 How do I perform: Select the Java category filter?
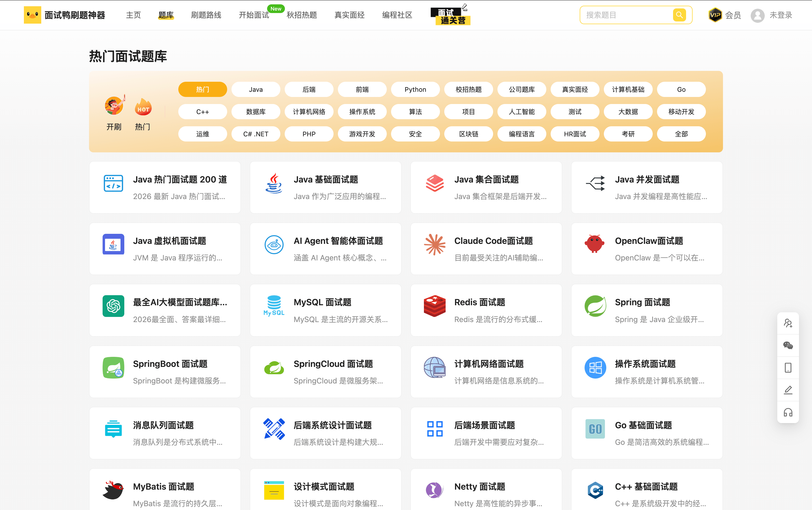tap(256, 89)
